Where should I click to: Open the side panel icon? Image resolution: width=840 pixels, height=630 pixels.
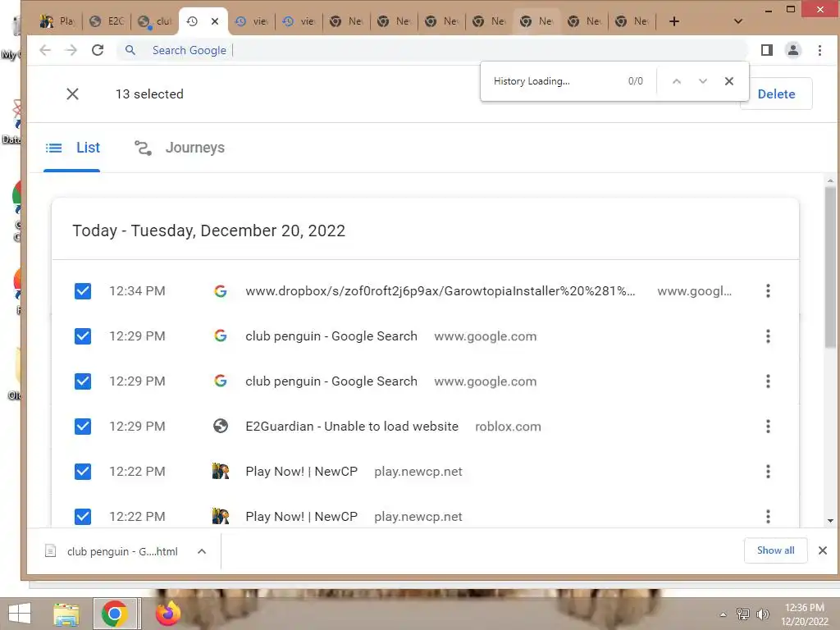[x=767, y=50]
